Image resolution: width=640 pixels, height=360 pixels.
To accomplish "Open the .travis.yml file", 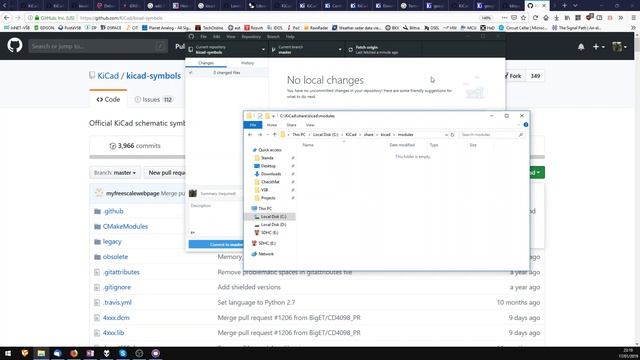I will click(x=117, y=302).
